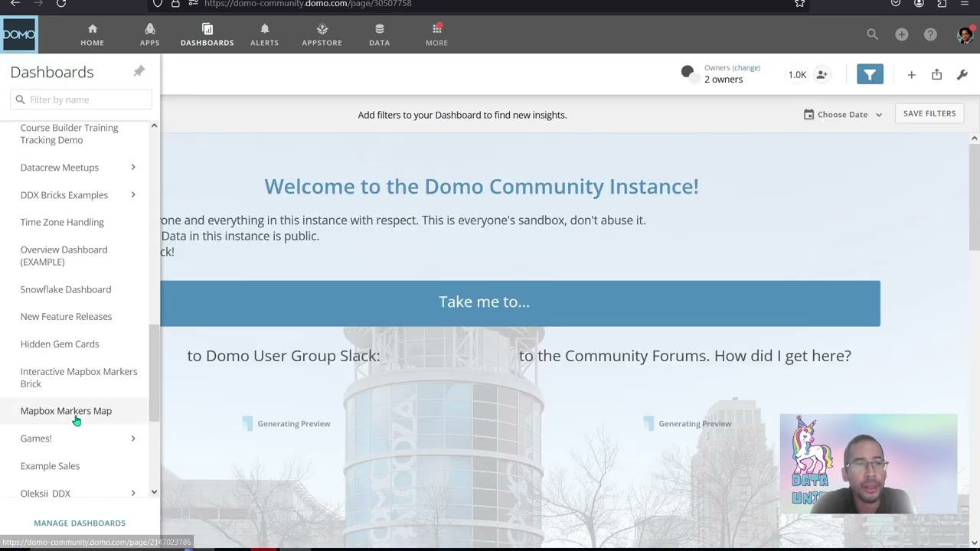Image resolution: width=980 pixels, height=551 pixels.
Task: Open the Time Zone Handling dashboard
Action: pyautogui.click(x=62, y=222)
